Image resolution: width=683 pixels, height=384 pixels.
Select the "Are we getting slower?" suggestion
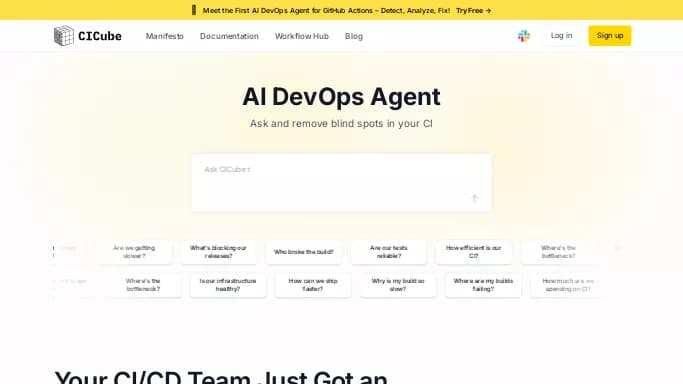pos(134,252)
